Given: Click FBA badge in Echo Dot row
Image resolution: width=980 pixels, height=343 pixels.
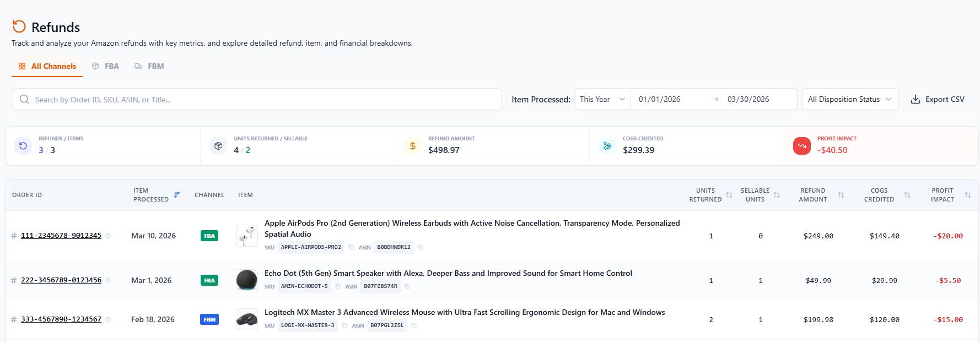Looking at the screenshot, I should [209, 280].
